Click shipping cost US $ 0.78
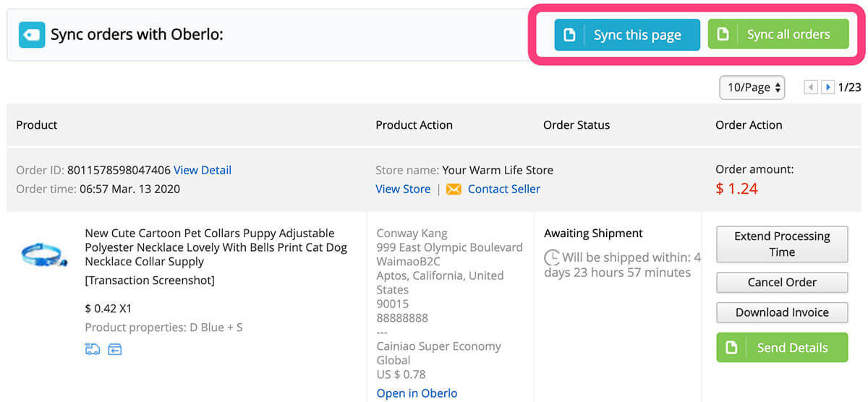868x402 pixels. 401,375
